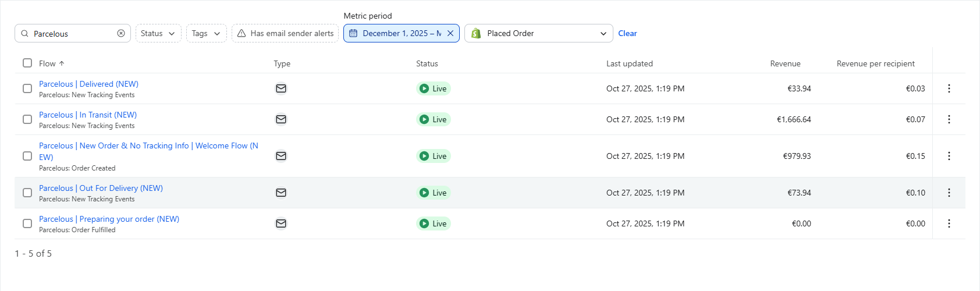The height and width of the screenshot is (291, 980).
Task: Click the email type icon for In Transit flow
Action: (281, 119)
